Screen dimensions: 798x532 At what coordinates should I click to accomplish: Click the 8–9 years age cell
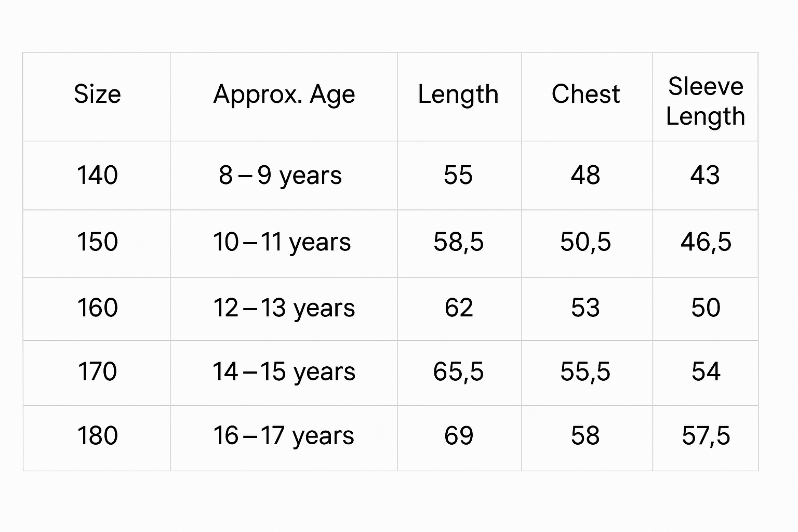(x=281, y=175)
